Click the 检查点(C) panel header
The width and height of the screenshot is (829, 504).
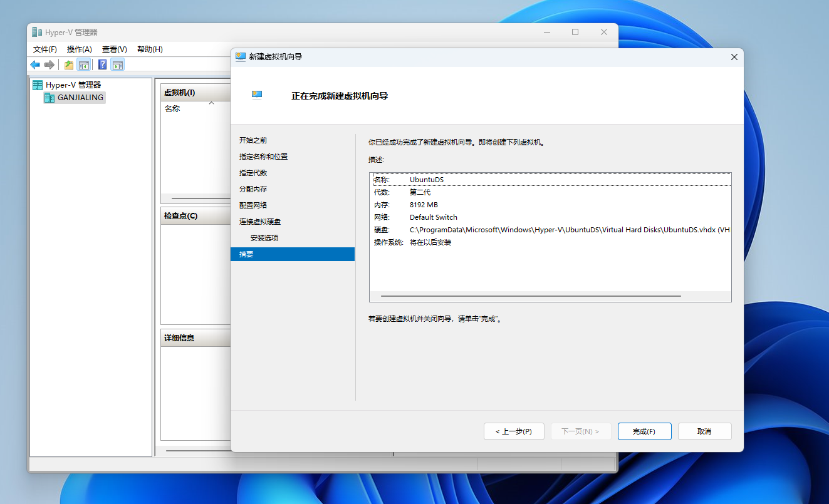[x=196, y=216]
